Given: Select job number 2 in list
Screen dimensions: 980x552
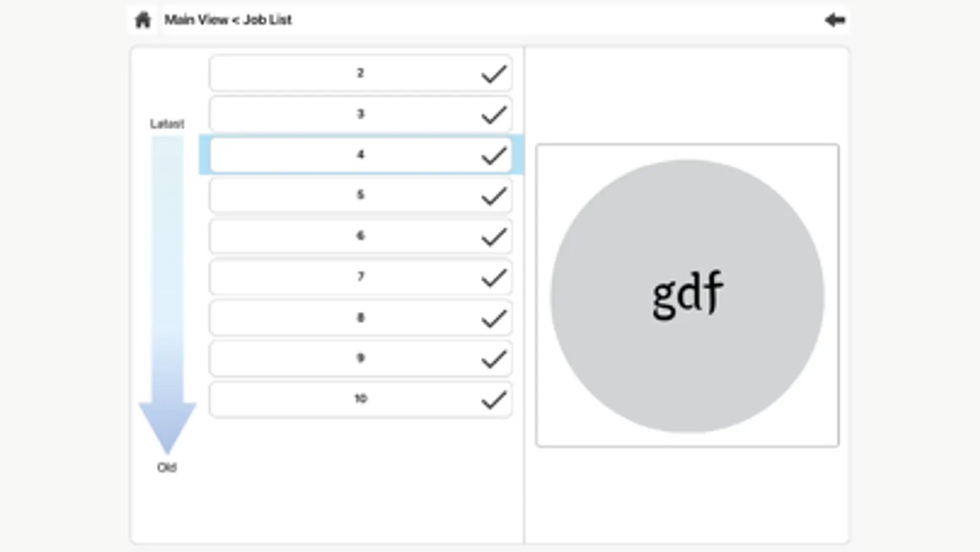Looking at the screenshot, I should (360, 74).
